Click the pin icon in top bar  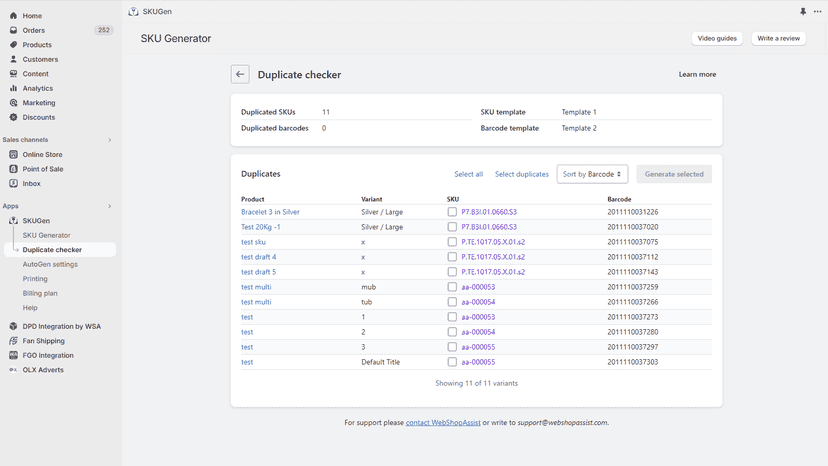[803, 12]
